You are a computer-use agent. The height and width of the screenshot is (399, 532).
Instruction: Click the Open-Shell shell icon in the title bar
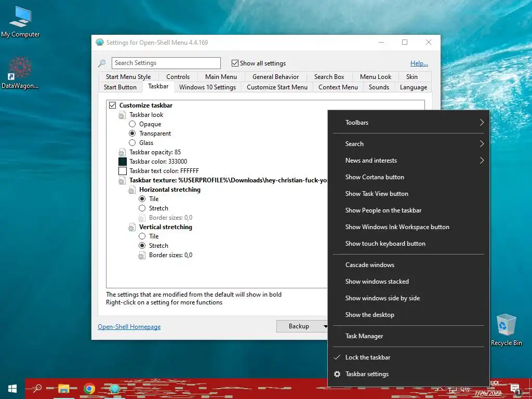click(x=100, y=43)
